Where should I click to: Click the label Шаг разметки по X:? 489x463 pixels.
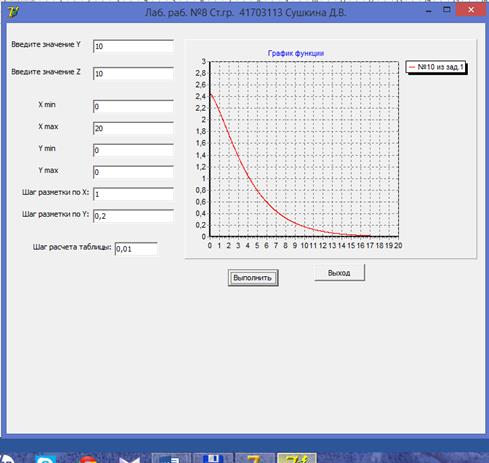coord(55,192)
